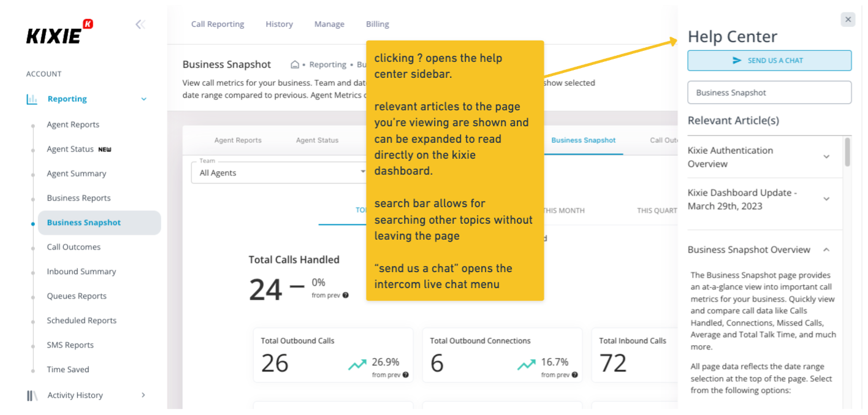868x415 pixels.
Task: Select the Business Snapshot tab
Action: pyautogui.click(x=583, y=140)
